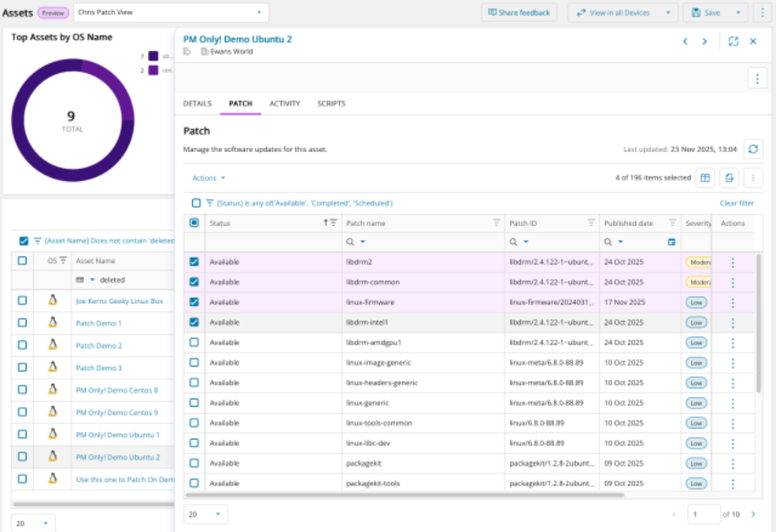The image size is (776, 532).
Task: Switch to the Scripts tab
Action: click(331, 104)
